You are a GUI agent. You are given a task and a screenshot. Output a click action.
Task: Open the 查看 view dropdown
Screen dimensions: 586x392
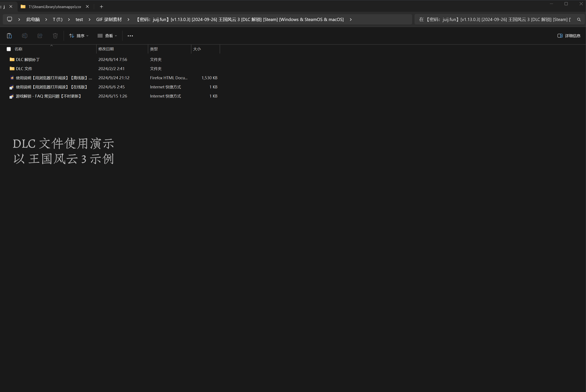(x=107, y=36)
